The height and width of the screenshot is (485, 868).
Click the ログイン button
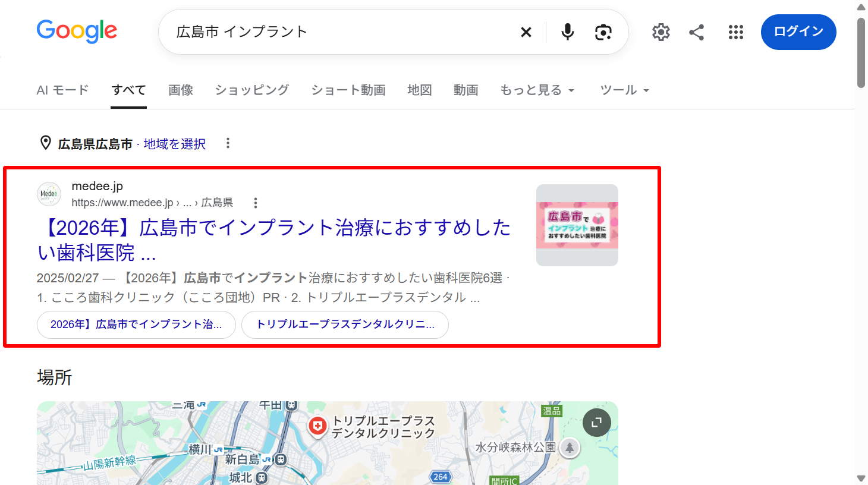point(798,32)
